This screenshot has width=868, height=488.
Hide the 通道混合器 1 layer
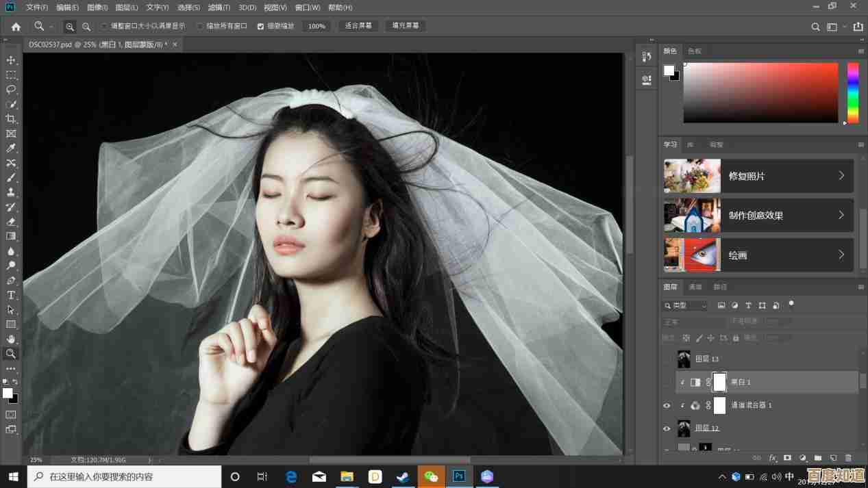coord(667,405)
